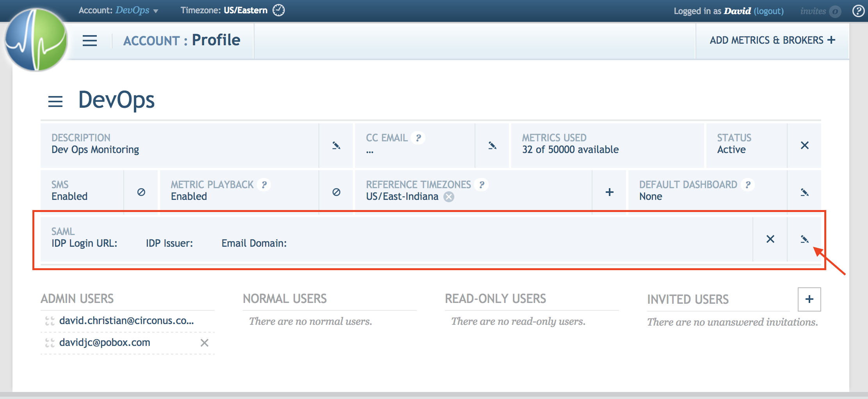Image resolution: width=868 pixels, height=399 pixels.
Task: Click the clock icon next to US/Eastern timezone
Action: [279, 10]
